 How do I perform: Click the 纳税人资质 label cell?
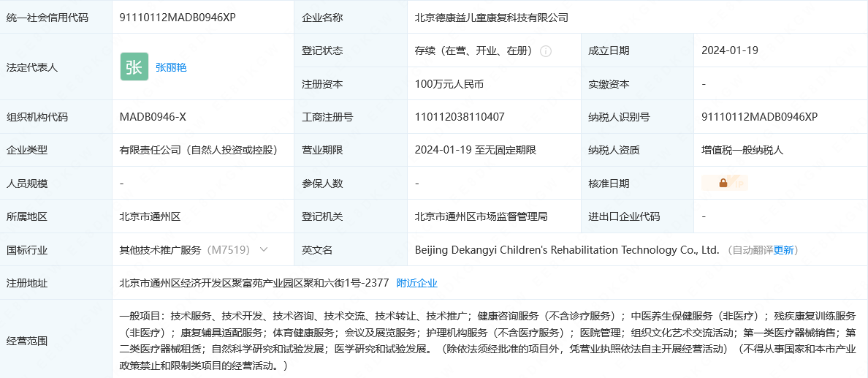pos(637,150)
